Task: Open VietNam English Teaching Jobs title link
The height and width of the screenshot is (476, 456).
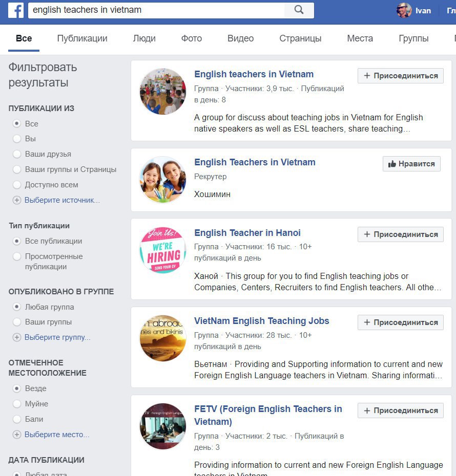Action: tap(262, 321)
